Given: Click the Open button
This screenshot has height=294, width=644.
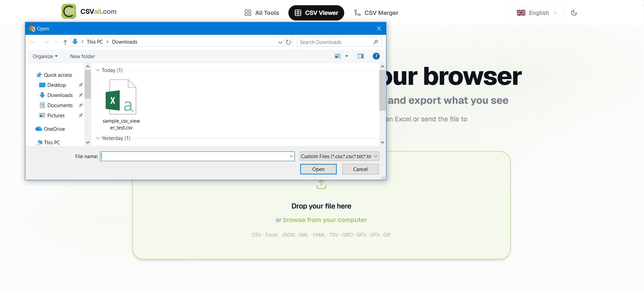Looking at the screenshot, I should click(x=318, y=169).
